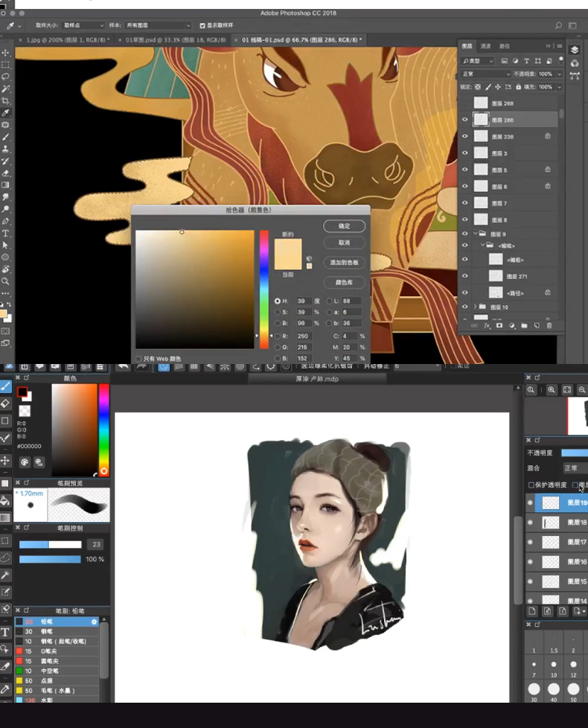The height and width of the screenshot is (728, 588).
Task: Open the Photoshop search magnifier icon
Action: pyautogui.click(x=558, y=25)
